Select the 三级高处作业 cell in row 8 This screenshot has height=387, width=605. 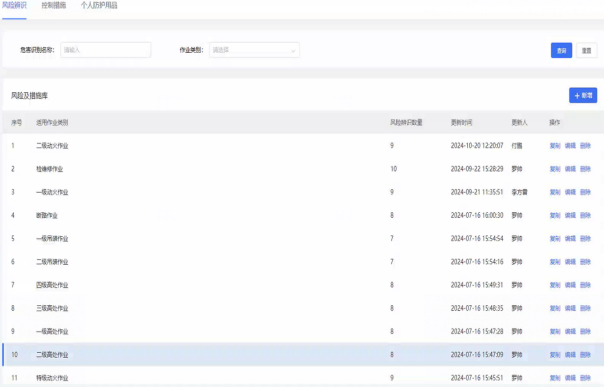[52, 308]
